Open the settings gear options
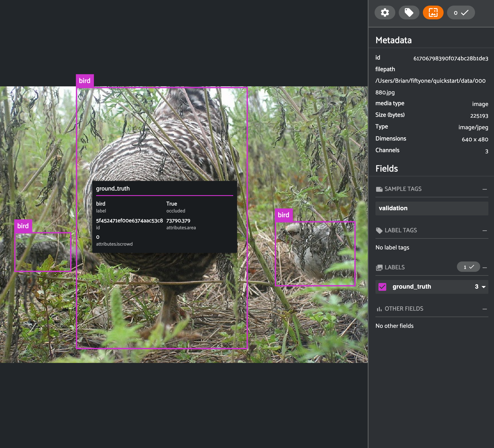The image size is (494, 448). [385, 12]
